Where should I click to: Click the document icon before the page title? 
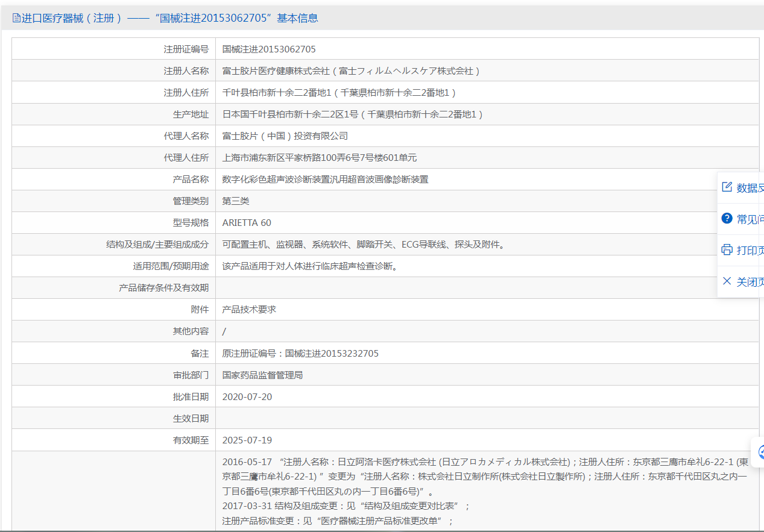pos(16,18)
